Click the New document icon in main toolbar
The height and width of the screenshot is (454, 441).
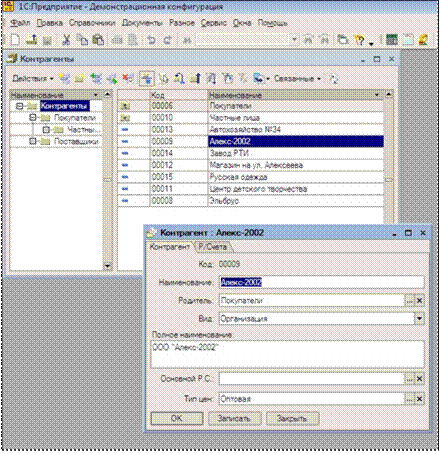click(x=15, y=40)
